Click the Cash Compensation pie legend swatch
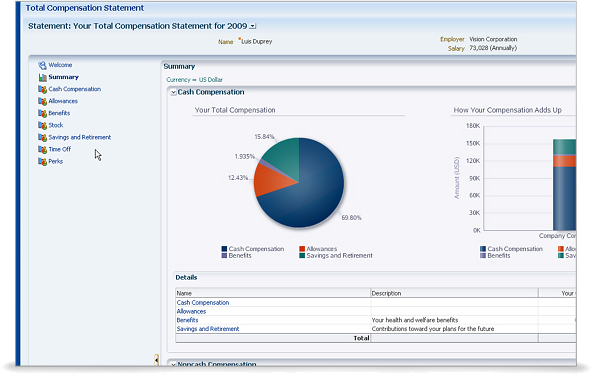Image resolution: width=593 pixels, height=375 pixels. (x=224, y=249)
